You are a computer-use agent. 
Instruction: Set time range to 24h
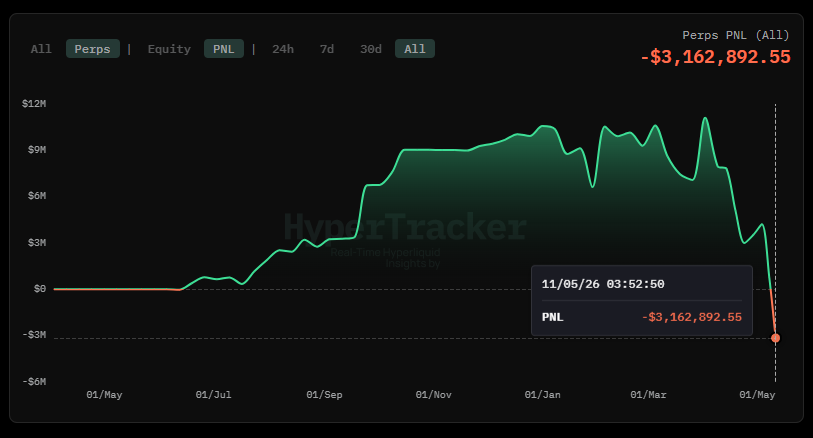click(283, 49)
